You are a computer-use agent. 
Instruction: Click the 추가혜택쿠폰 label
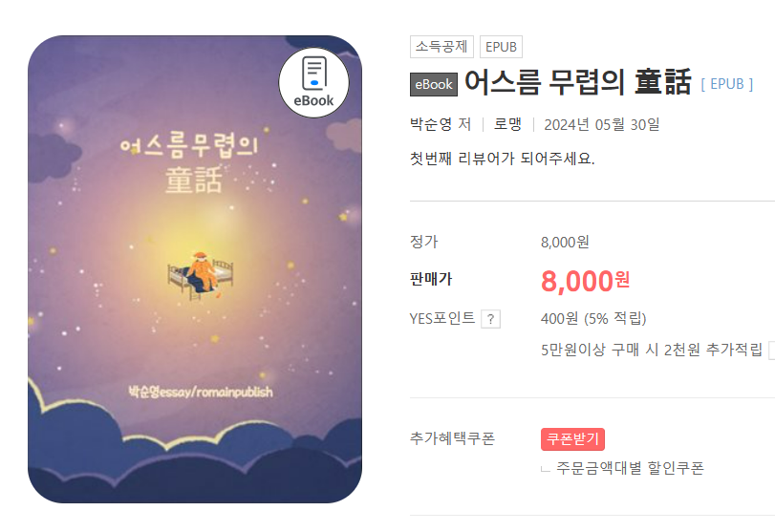[x=452, y=438]
